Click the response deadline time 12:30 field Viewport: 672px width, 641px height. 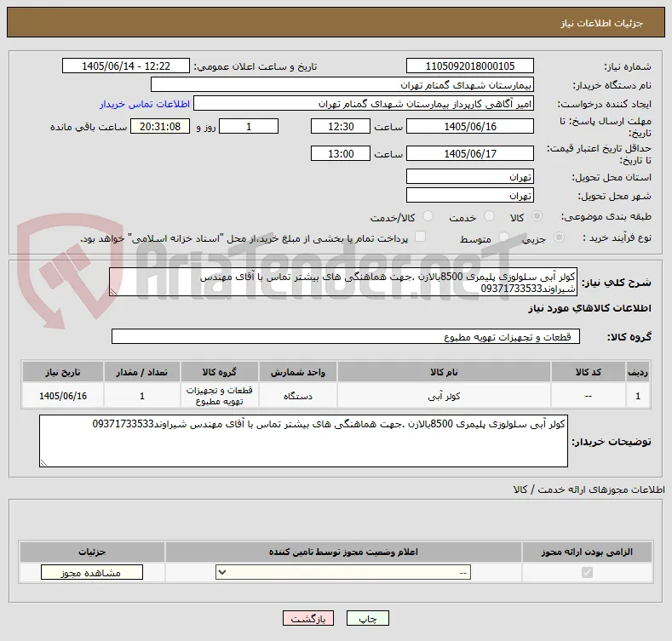[x=341, y=126]
